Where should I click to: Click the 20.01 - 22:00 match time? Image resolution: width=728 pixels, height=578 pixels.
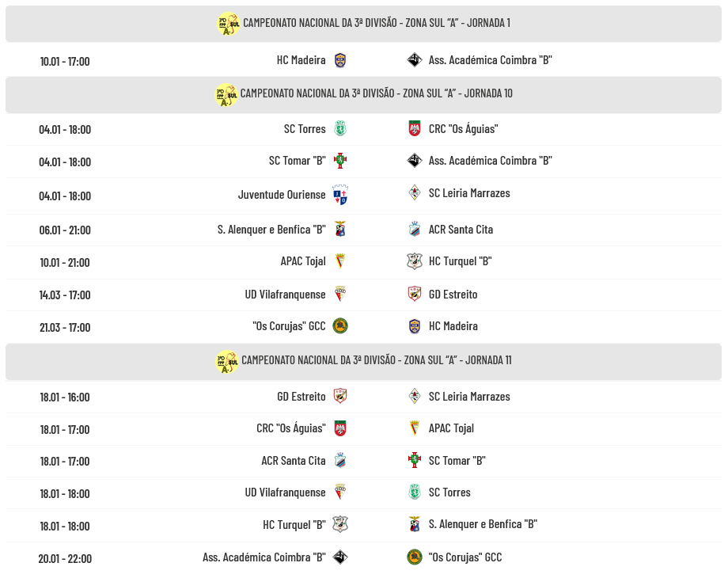click(x=65, y=558)
